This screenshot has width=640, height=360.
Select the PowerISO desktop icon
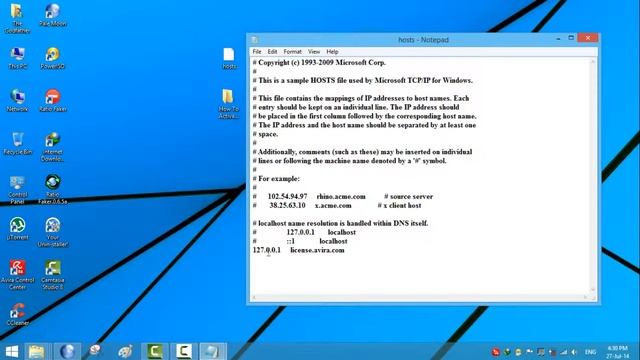tap(53, 58)
